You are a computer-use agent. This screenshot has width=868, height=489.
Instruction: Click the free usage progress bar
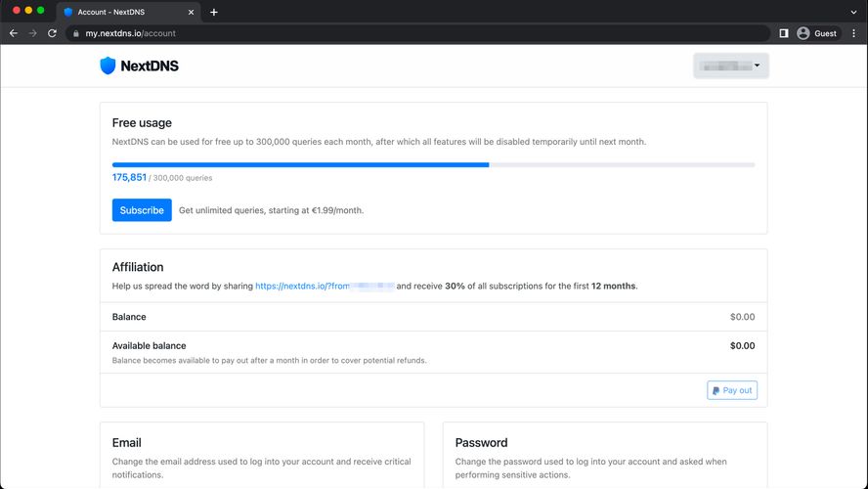click(433, 164)
